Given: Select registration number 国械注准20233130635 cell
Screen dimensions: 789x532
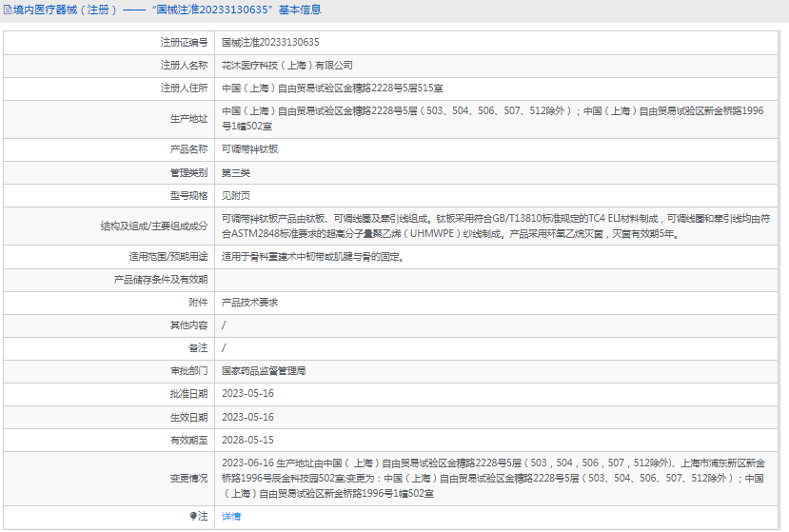Looking at the screenshot, I should pyautogui.click(x=270, y=42).
